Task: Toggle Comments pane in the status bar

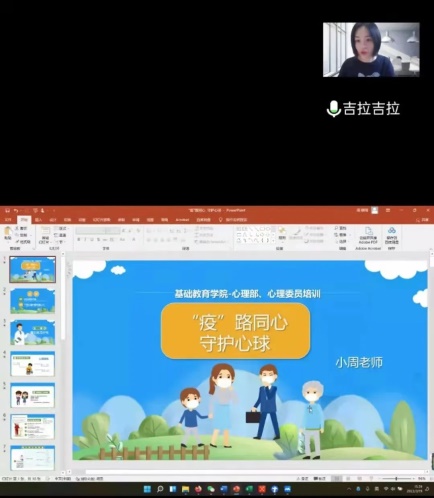Action: pyautogui.click(x=320, y=479)
